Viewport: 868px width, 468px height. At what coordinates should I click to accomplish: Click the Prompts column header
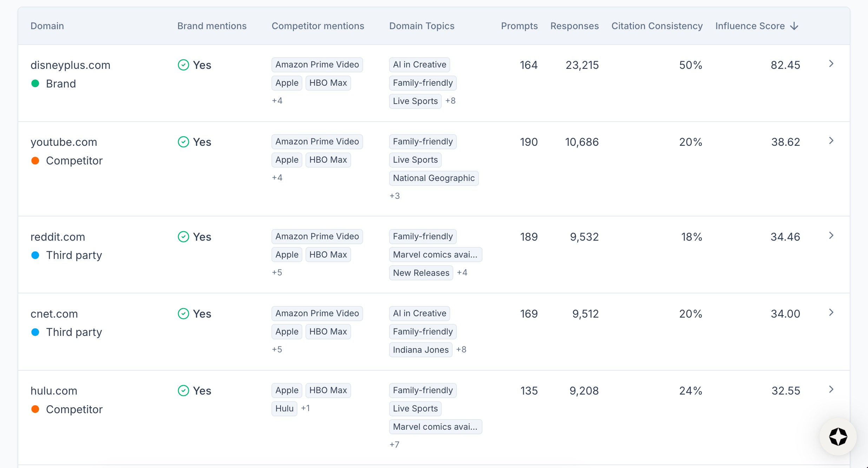tap(519, 26)
